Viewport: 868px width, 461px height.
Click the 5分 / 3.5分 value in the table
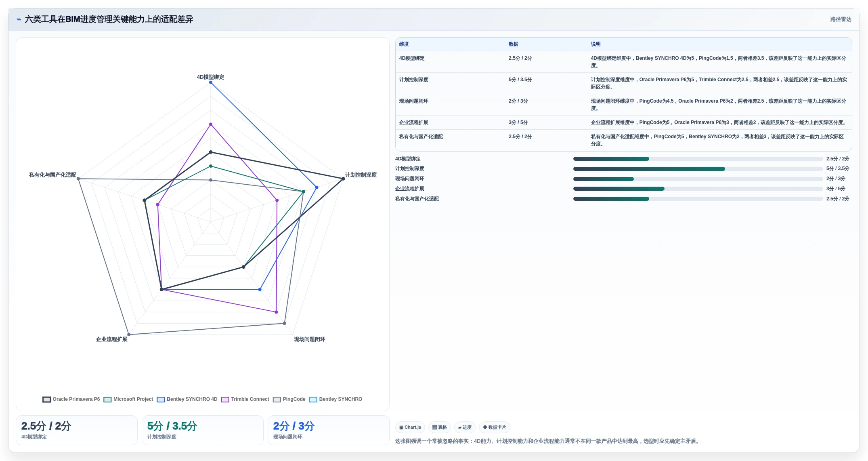point(520,80)
